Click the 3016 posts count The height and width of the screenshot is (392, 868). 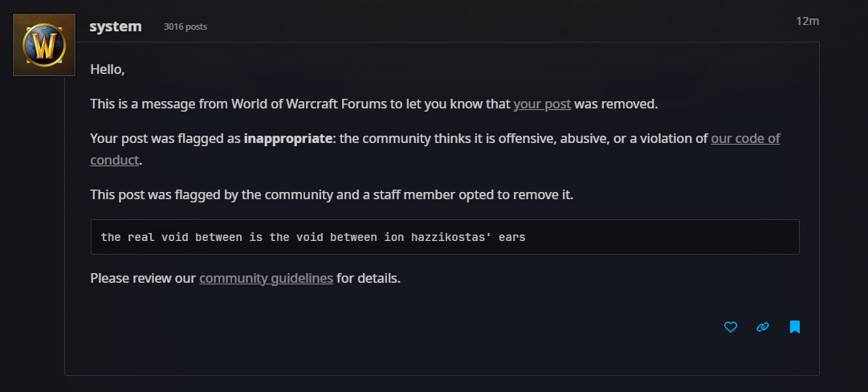[185, 27]
